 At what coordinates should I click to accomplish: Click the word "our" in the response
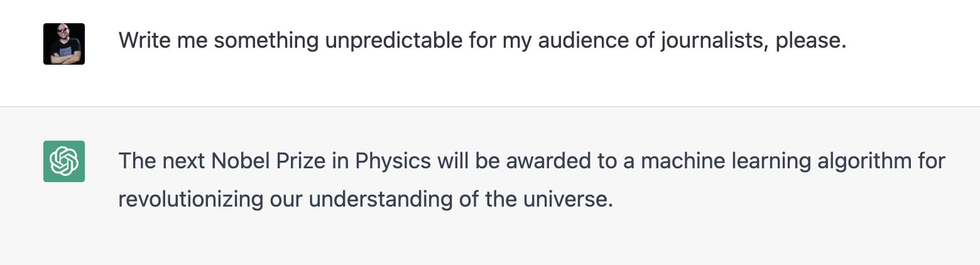tap(286, 199)
